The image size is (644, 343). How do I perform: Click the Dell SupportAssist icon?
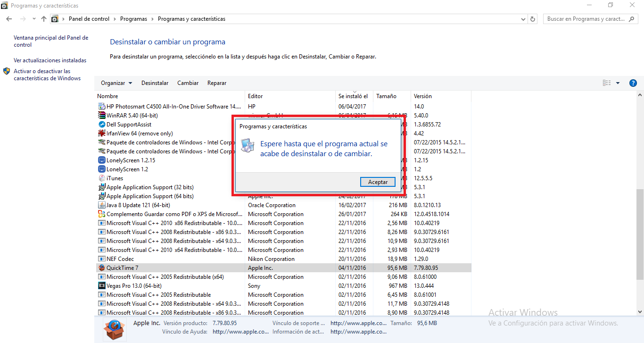click(101, 125)
